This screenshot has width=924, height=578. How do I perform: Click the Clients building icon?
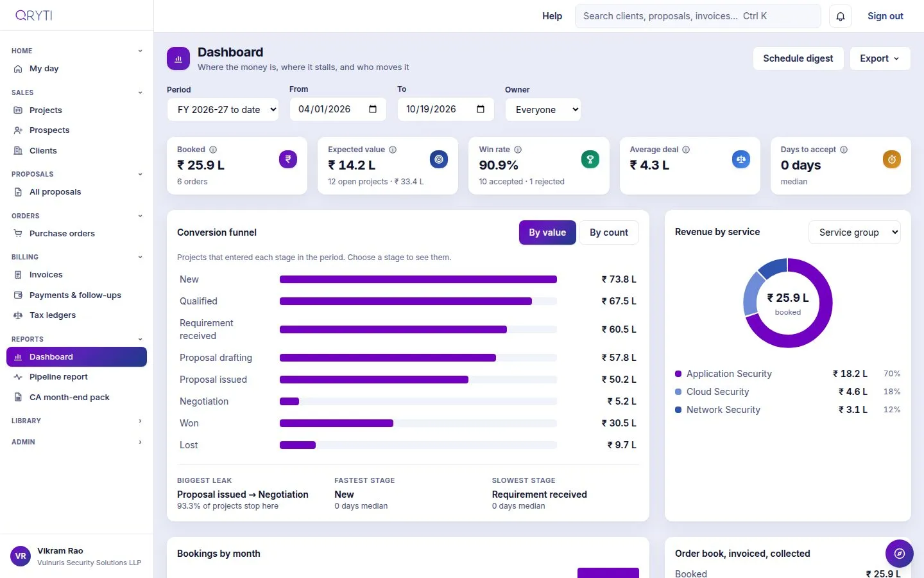tap(18, 151)
